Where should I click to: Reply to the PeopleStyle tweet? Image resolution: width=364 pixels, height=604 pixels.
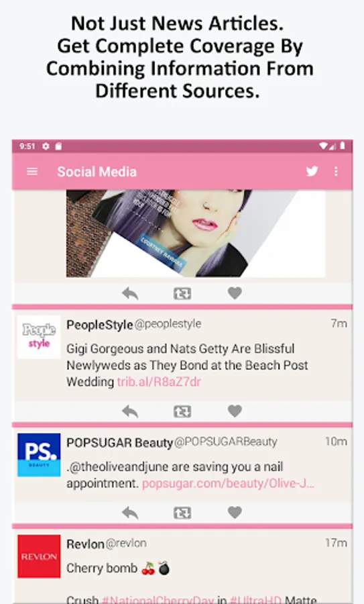[130, 411]
